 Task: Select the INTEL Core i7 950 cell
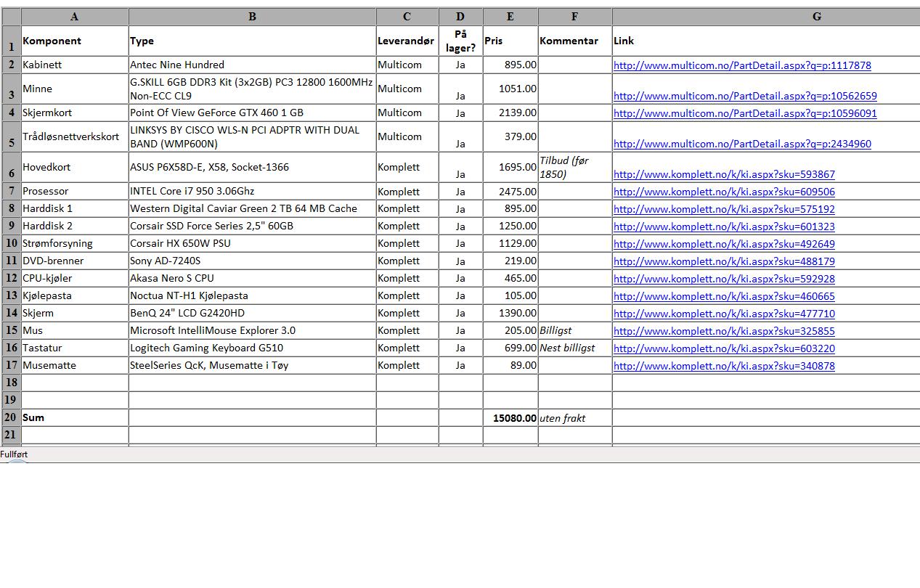coord(252,191)
